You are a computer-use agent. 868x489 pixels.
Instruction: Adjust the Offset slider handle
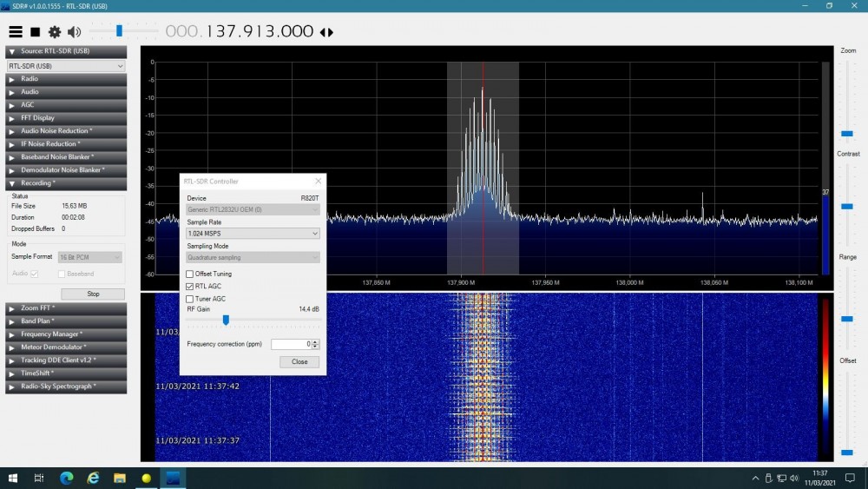click(847, 453)
